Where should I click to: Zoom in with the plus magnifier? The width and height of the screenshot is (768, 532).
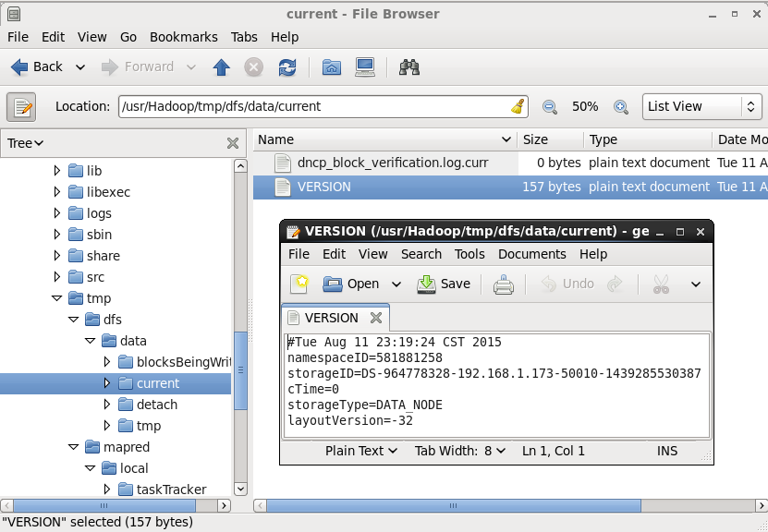[620, 107]
